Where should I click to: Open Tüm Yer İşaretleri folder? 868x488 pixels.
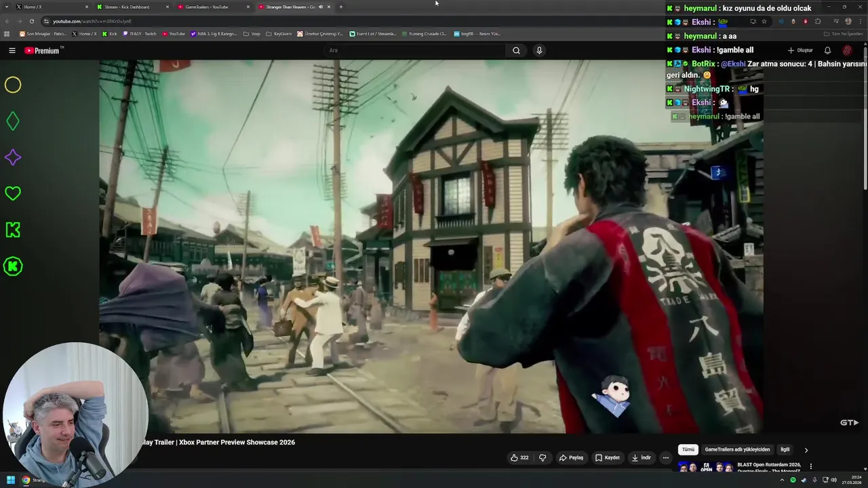pos(844,34)
